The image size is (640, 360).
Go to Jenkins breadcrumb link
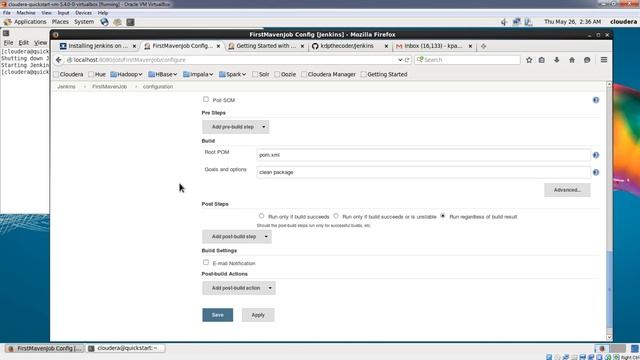(x=66, y=87)
